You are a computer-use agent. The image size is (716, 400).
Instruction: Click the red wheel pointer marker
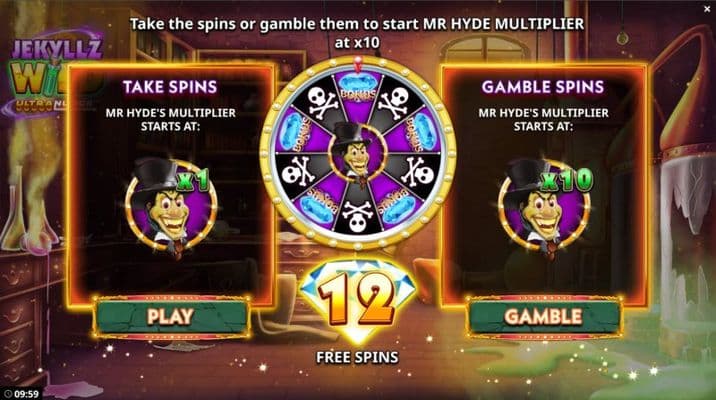[x=358, y=65]
